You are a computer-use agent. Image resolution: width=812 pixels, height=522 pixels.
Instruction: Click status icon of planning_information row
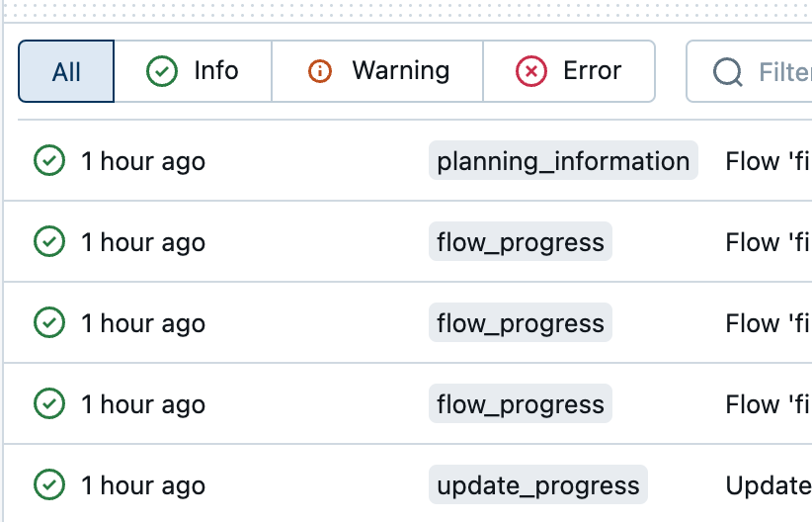pyautogui.click(x=49, y=160)
